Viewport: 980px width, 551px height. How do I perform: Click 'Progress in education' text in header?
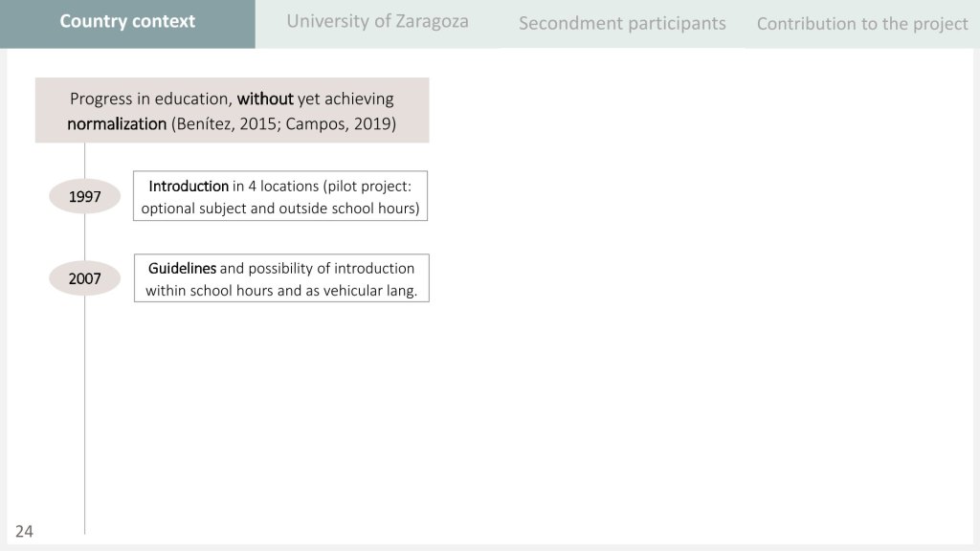(151, 99)
